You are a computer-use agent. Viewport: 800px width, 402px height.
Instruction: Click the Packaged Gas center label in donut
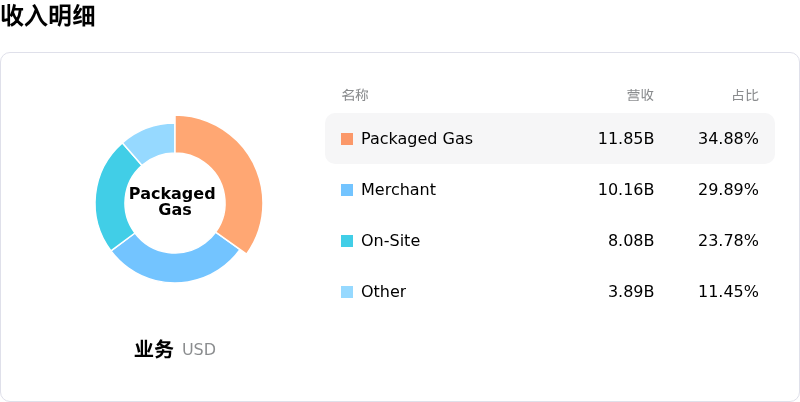coord(172,201)
